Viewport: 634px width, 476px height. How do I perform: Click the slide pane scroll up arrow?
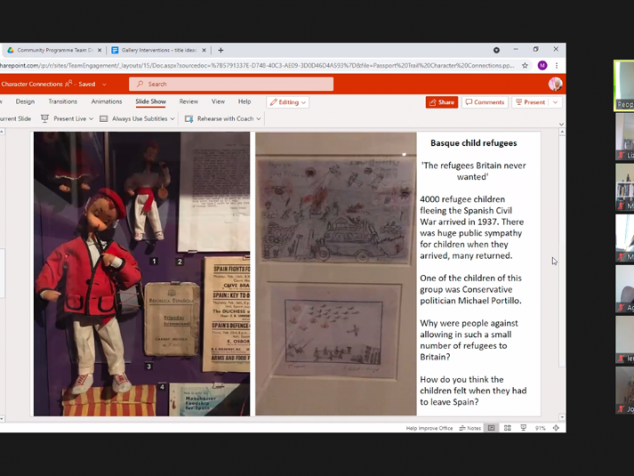tap(562, 132)
